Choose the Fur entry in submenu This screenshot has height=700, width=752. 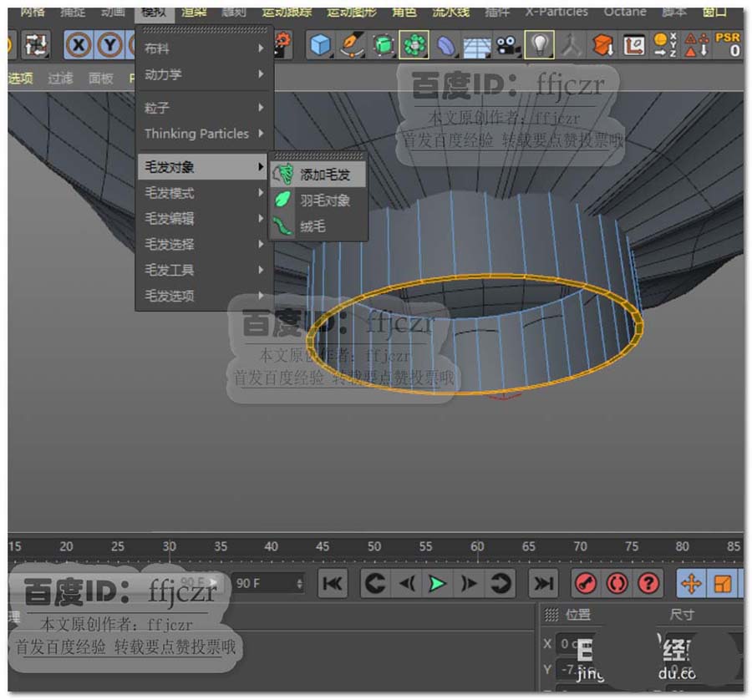(x=318, y=226)
